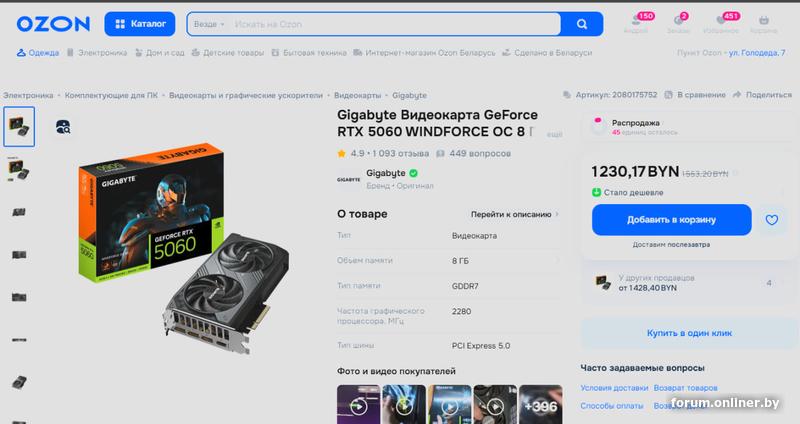Add product to favorites with heart icon
Image resolution: width=800 pixels, height=424 pixels.
click(771, 220)
